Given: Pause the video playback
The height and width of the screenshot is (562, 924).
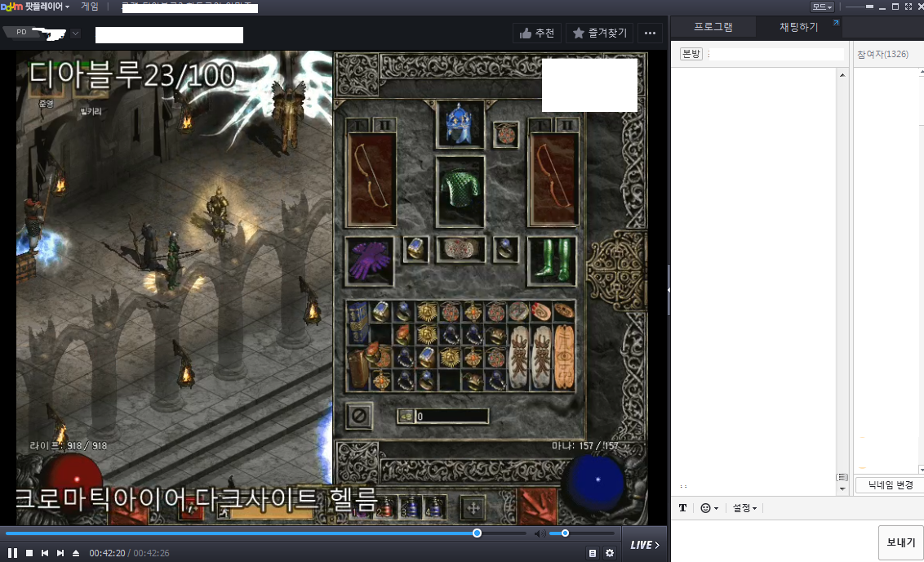Looking at the screenshot, I should (x=12, y=553).
